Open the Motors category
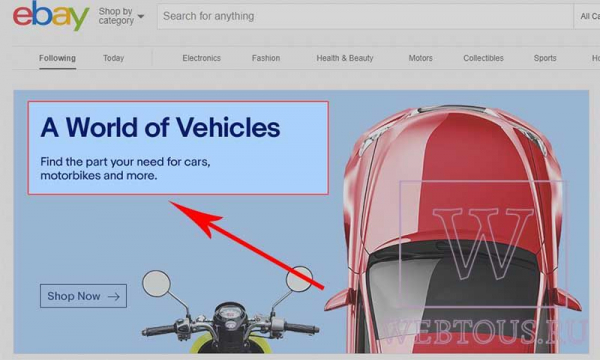Viewport: 600px width, 360px height. click(421, 58)
